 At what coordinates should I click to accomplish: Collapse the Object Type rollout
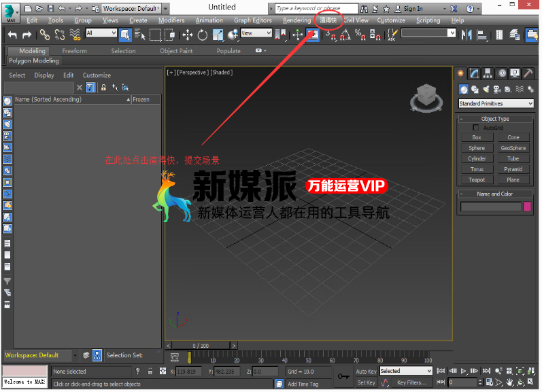click(x=495, y=119)
